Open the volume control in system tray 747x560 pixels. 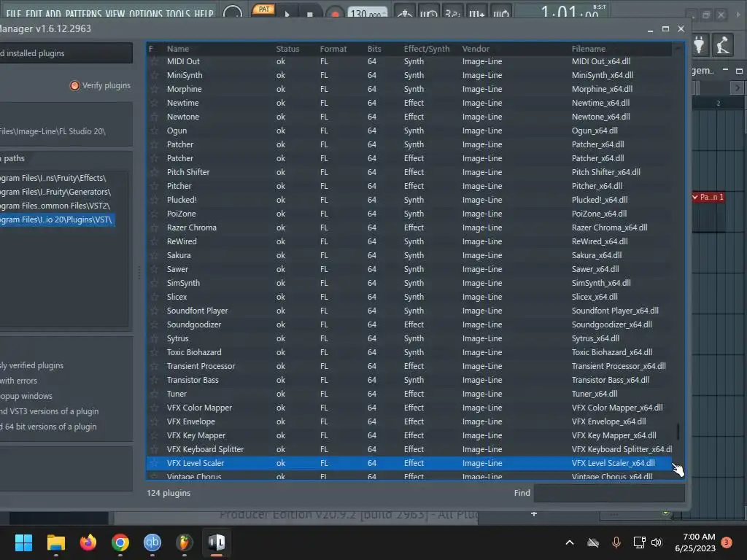tap(657, 542)
